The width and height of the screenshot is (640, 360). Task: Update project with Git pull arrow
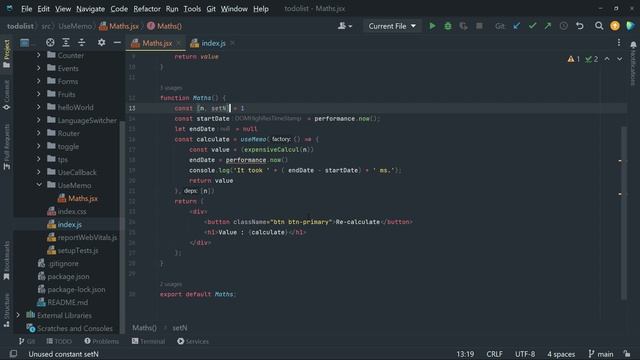click(x=517, y=26)
